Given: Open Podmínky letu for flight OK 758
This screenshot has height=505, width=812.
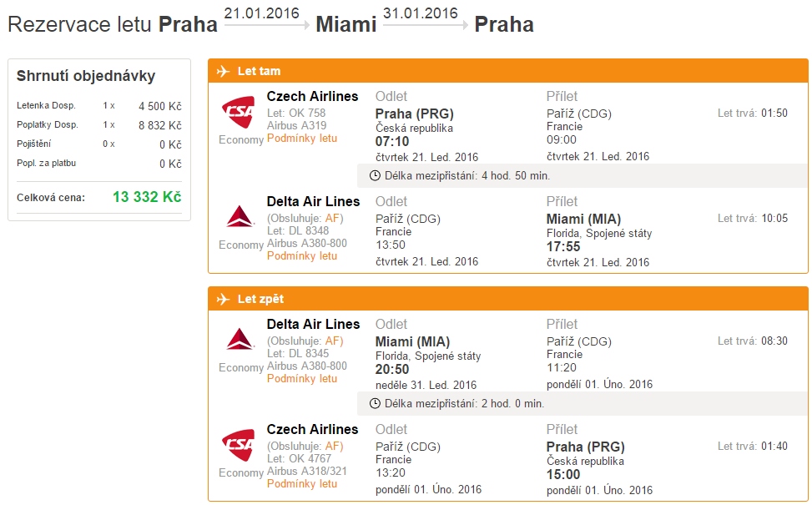Looking at the screenshot, I should click(302, 139).
